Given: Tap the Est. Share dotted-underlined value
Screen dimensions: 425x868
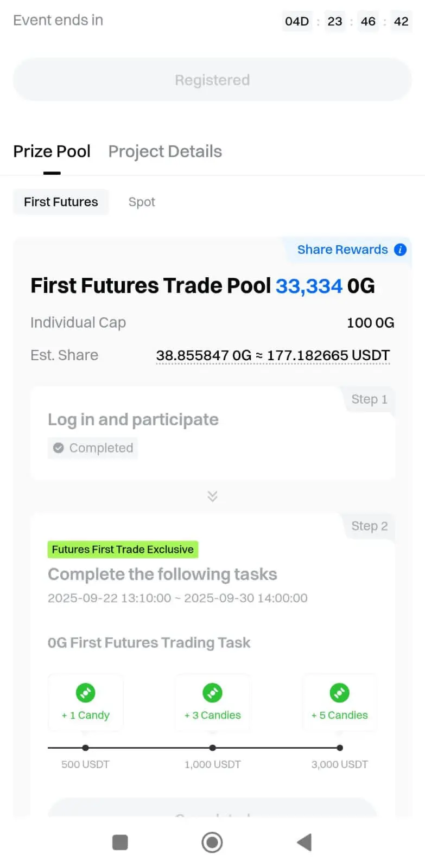Looking at the screenshot, I should click(x=273, y=355).
